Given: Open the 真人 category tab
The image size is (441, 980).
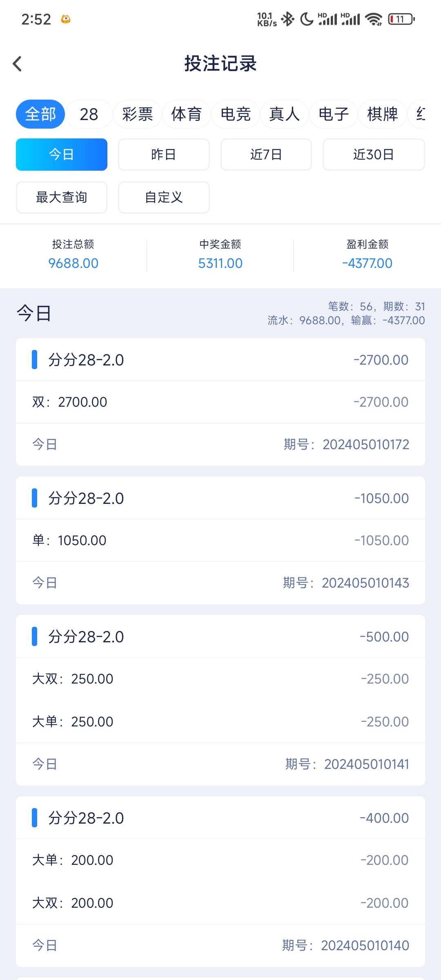Looking at the screenshot, I should 285,114.
